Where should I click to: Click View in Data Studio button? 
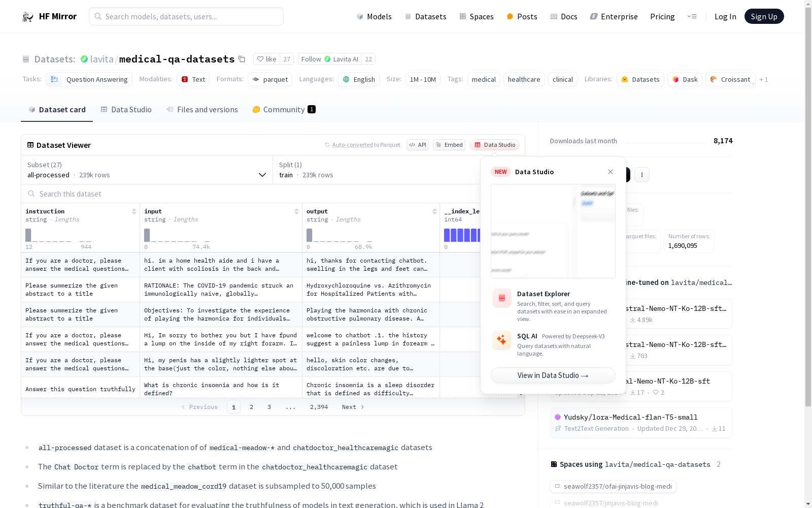click(553, 375)
